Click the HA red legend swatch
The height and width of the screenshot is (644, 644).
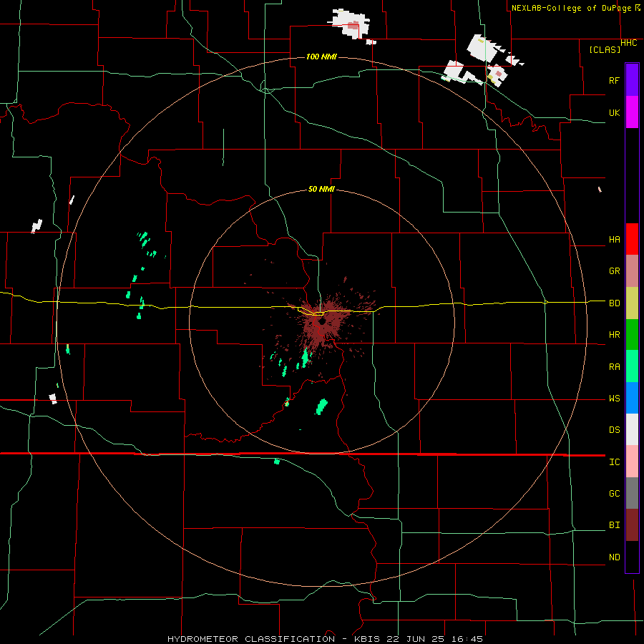point(632,239)
